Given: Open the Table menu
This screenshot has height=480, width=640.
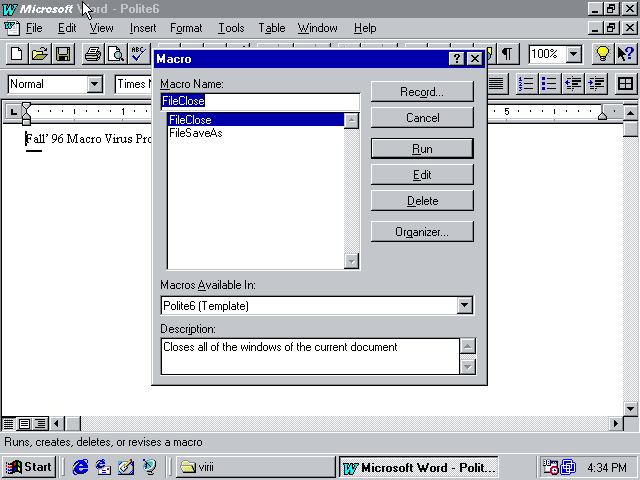Looking at the screenshot, I should [x=271, y=28].
